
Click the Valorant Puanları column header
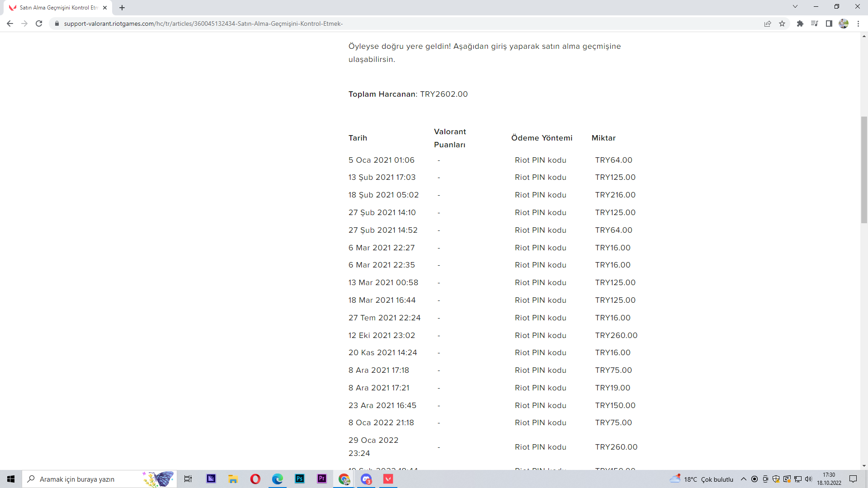450,138
